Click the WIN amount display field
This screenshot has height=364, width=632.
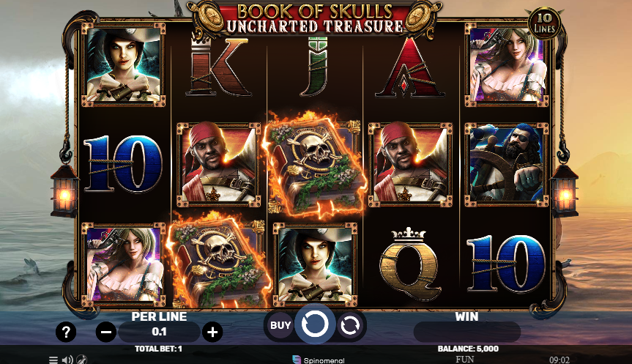pyautogui.click(x=466, y=333)
